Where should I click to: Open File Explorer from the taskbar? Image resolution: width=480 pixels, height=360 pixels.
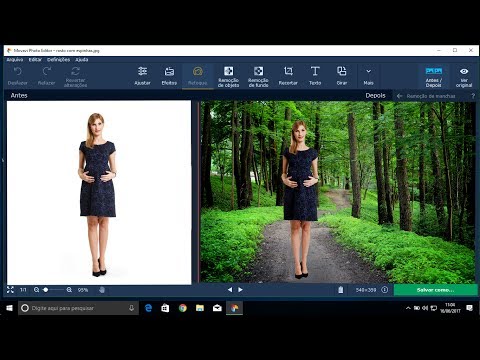point(200,308)
